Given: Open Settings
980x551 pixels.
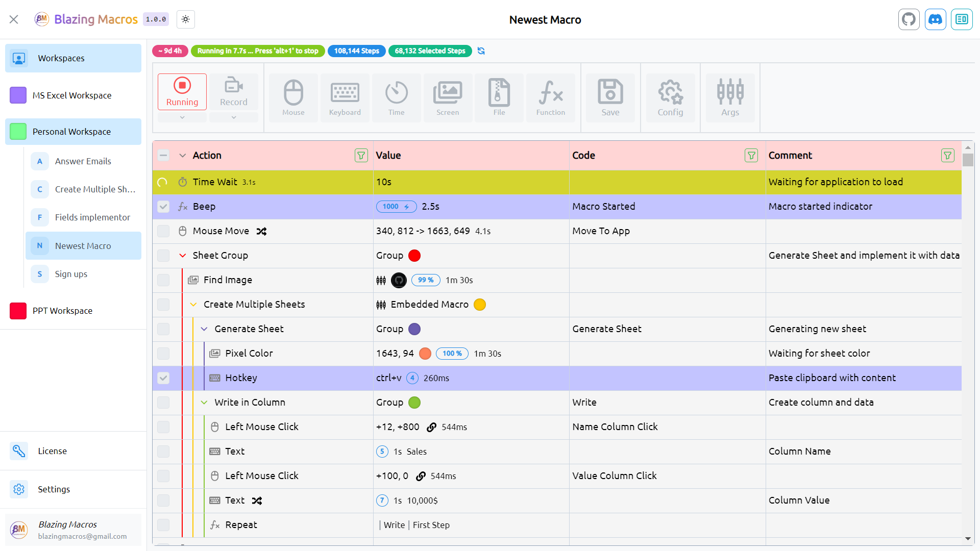Looking at the screenshot, I should 73,489.
